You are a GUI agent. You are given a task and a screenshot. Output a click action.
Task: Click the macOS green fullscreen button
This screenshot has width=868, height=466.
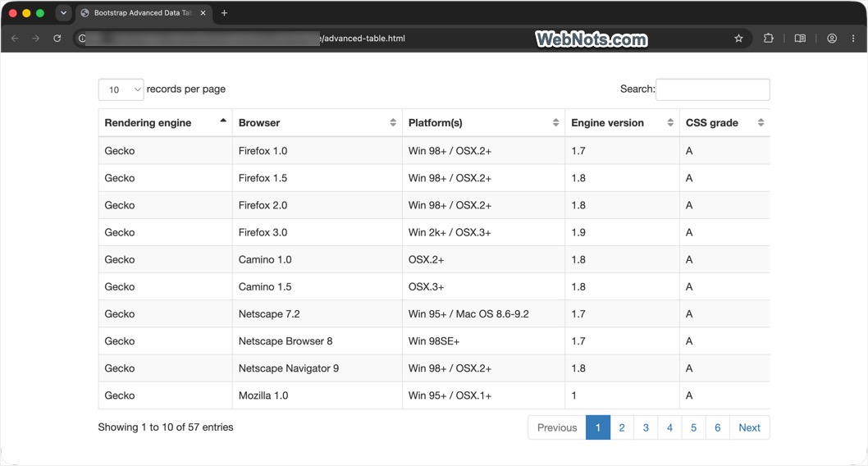[40, 13]
